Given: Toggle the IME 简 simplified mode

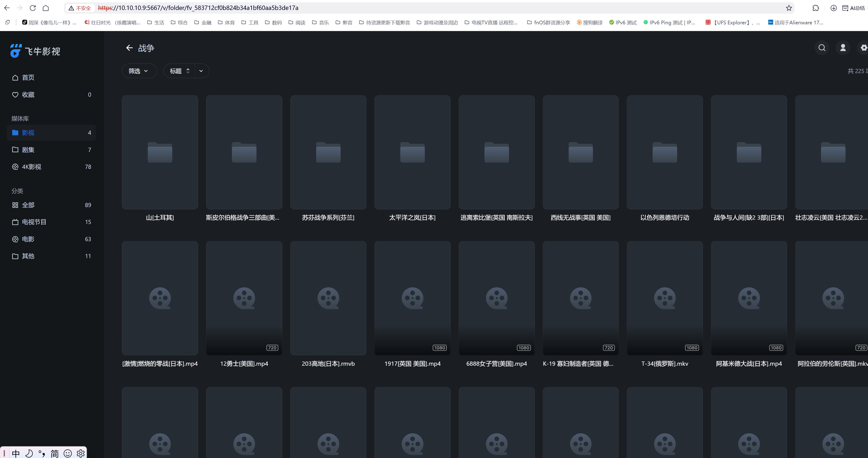Looking at the screenshot, I should (54, 453).
